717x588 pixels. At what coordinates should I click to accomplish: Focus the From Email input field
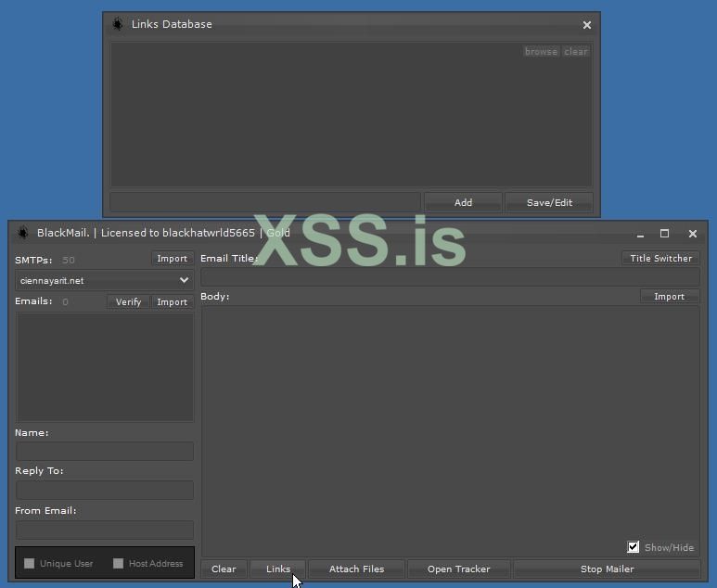pos(105,530)
